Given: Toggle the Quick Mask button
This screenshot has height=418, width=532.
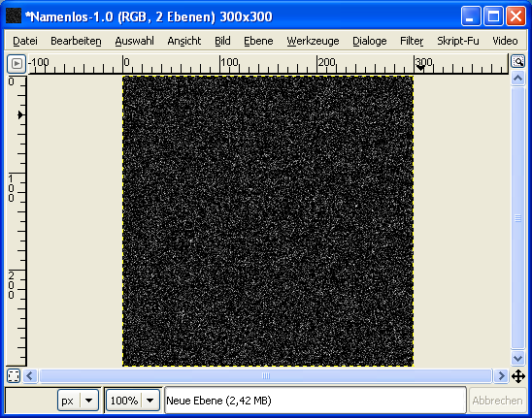Looking at the screenshot, I should (x=14, y=376).
